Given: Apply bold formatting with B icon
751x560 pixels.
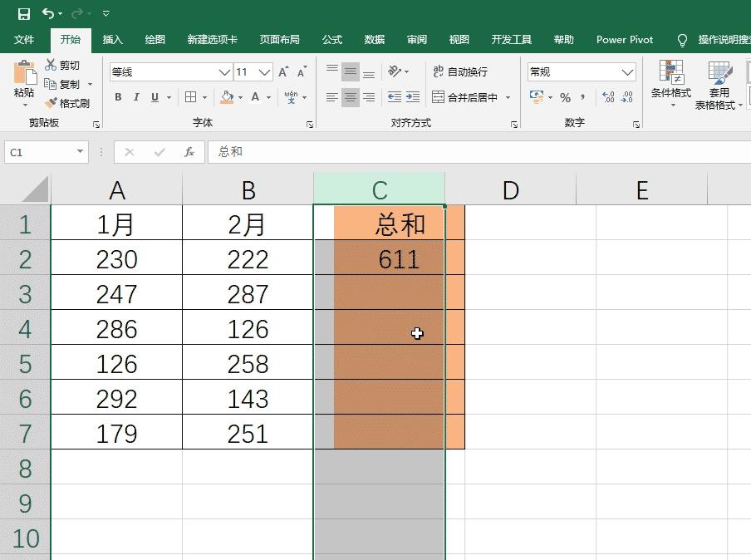Looking at the screenshot, I should point(118,97).
